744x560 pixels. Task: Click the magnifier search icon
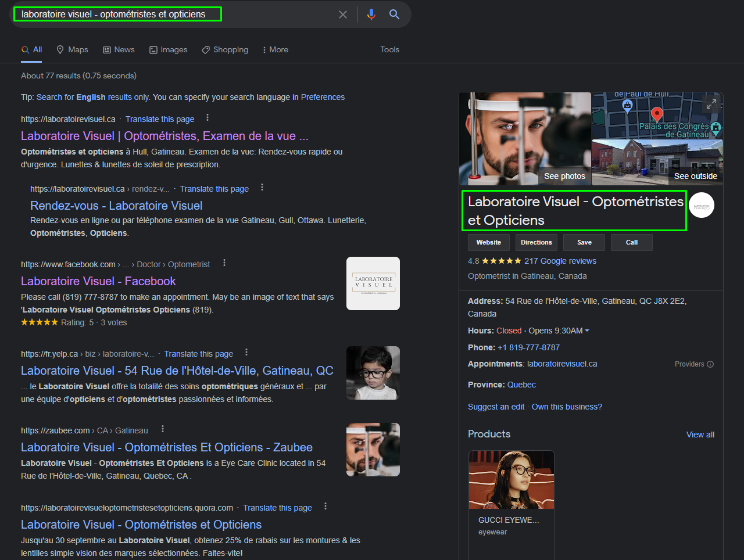pos(395,15)
